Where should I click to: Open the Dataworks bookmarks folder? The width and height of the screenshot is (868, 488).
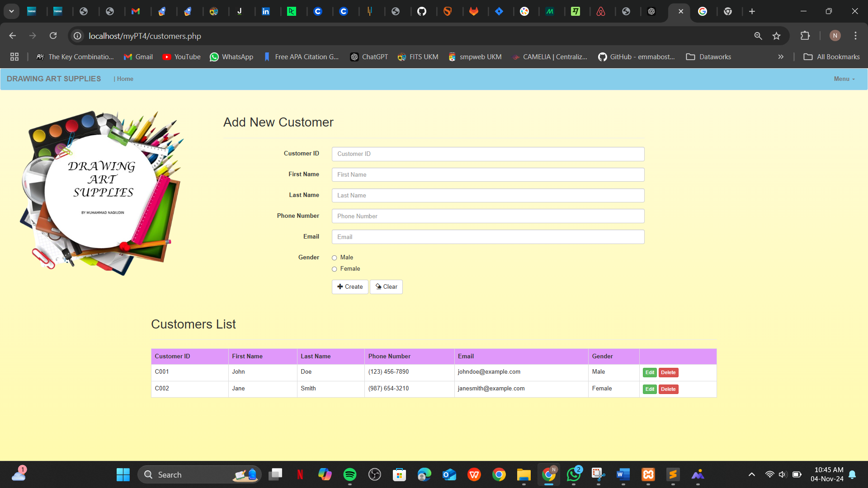click(708, 56)
